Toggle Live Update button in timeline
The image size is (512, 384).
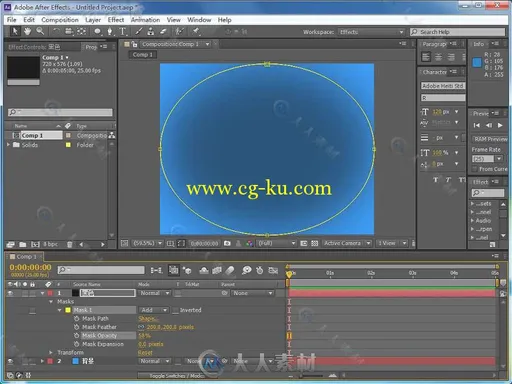coord(173,270)
